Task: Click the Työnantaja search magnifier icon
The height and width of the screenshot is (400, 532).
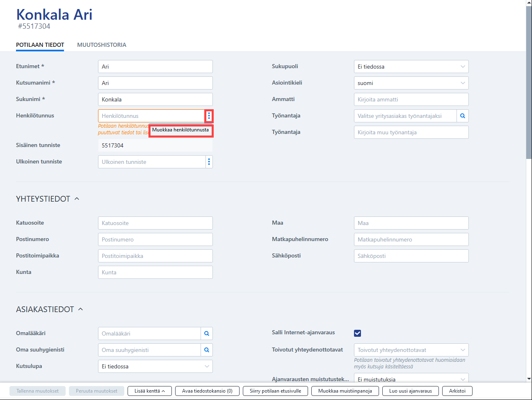Action: point(463,116)
